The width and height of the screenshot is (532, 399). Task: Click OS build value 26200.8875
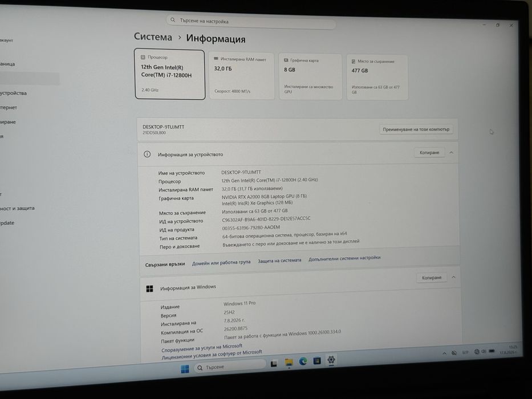pyautogui.click(x=235, y=328)
